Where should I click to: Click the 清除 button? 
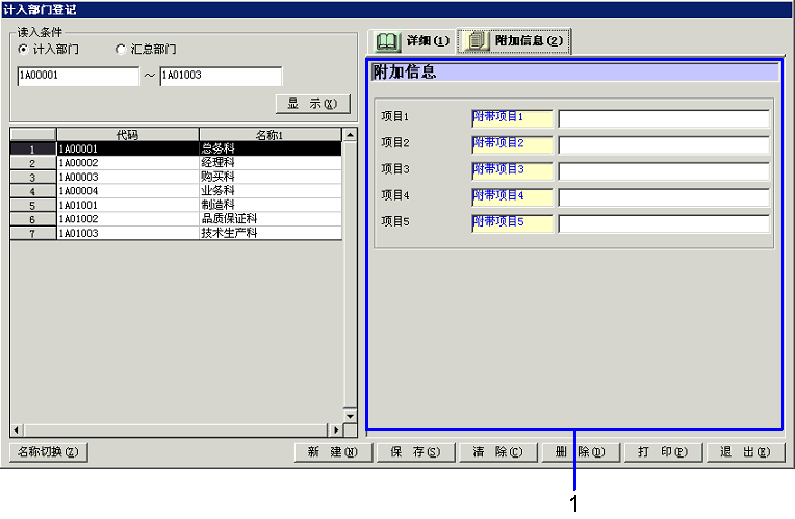coord(497,452)
